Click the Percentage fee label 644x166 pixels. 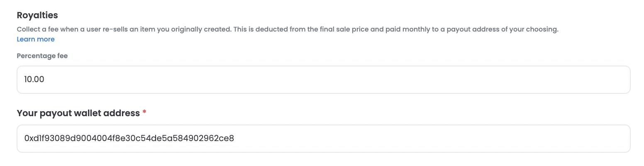pos(42,56)
